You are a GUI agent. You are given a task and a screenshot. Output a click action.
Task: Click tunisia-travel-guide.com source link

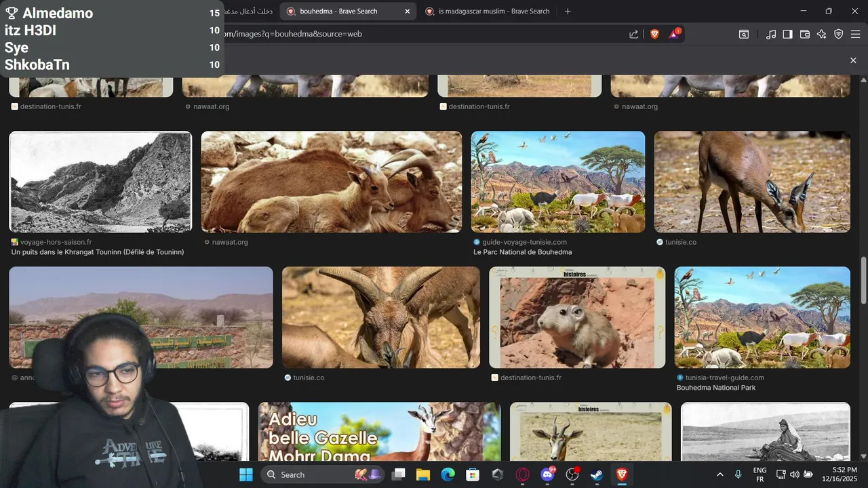pos(724,378)
